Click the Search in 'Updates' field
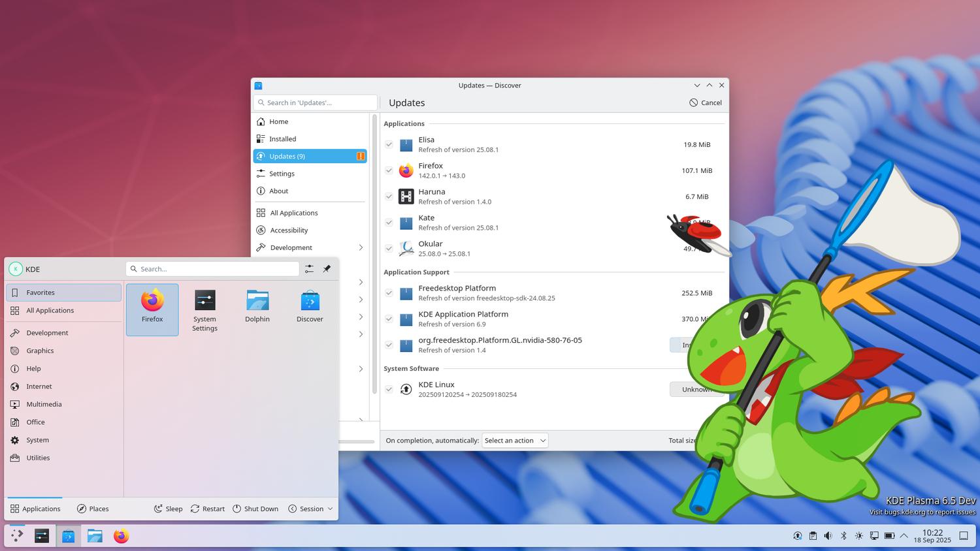Screen dimensions: 980x551 tap(316, 102)
